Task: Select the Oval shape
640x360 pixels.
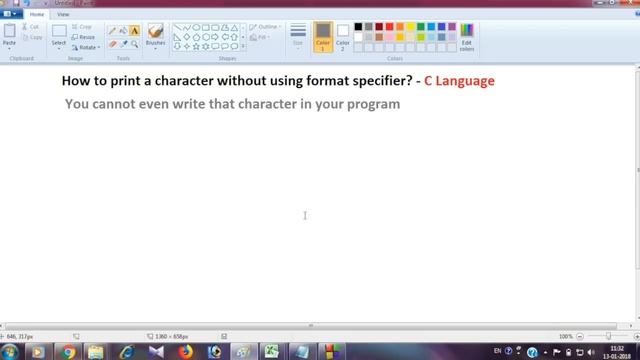Action: click(x=196, y=28)
